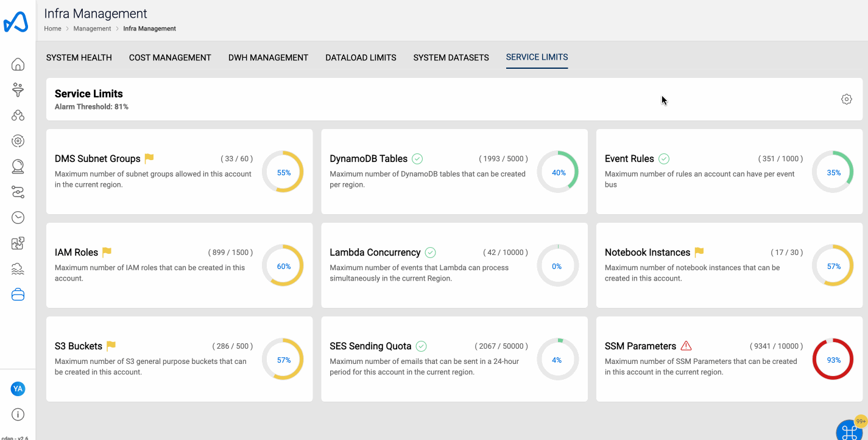868x440 pixels.
Task: Switch to the Cost Management tab
Action: 170,58
